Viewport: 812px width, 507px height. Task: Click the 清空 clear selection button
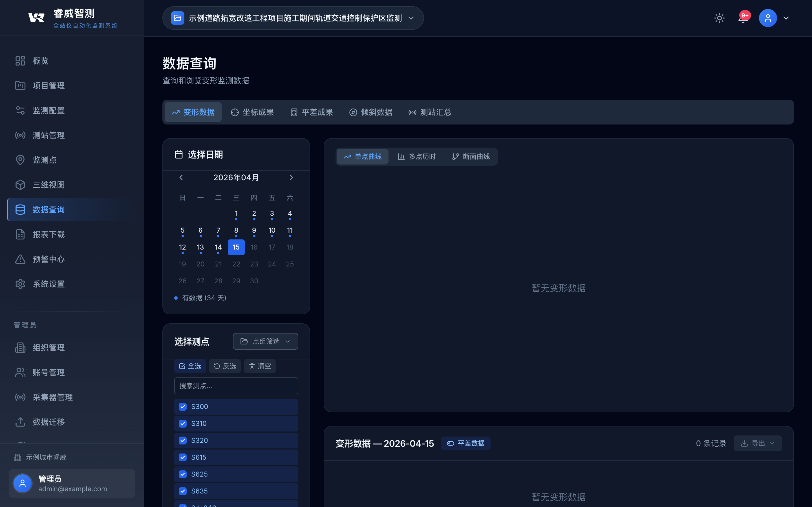(259, 366)
